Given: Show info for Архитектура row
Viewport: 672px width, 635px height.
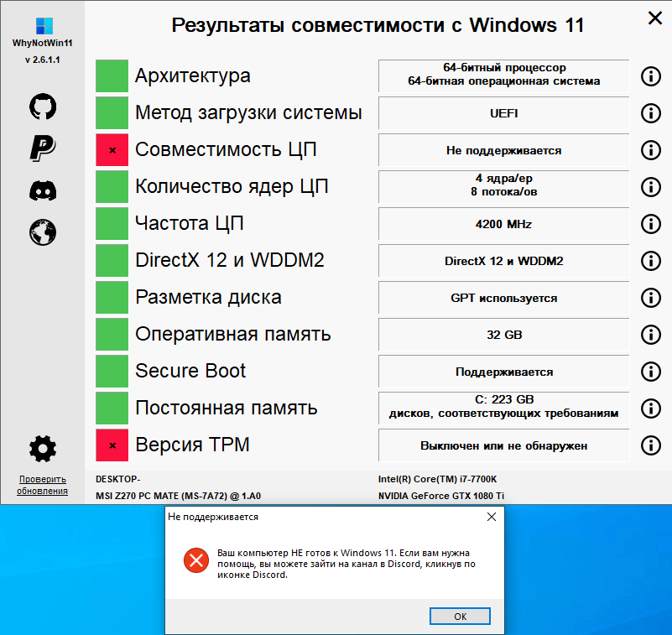Looking at the screenshot, I should click(650, 76).
